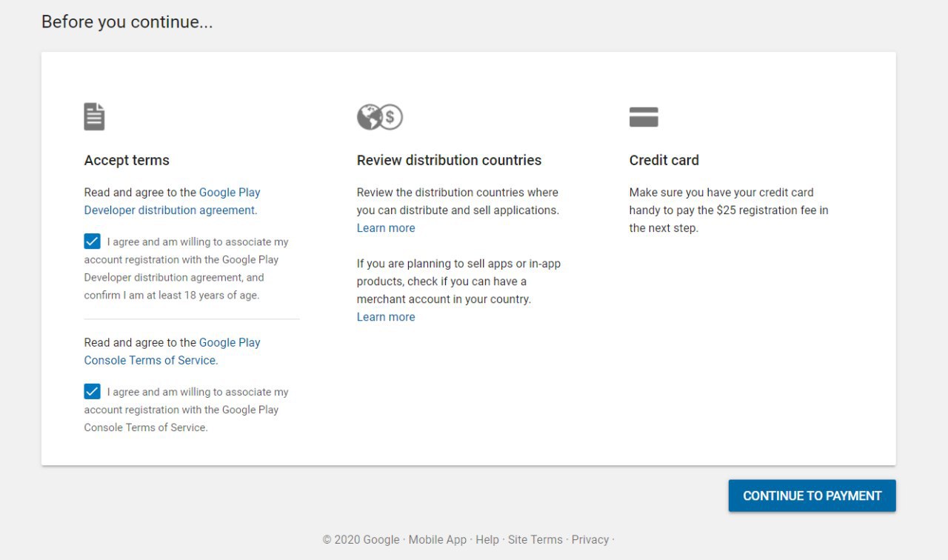Open the Mobile App footer link
Viewport: 948px width, 560px height.
click(x=438, y=539)
